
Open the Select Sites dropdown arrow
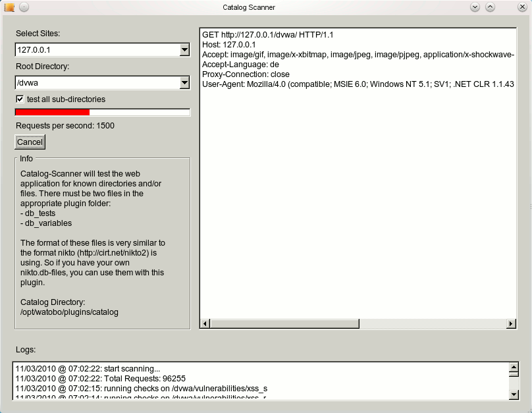[x=184, y=50]
